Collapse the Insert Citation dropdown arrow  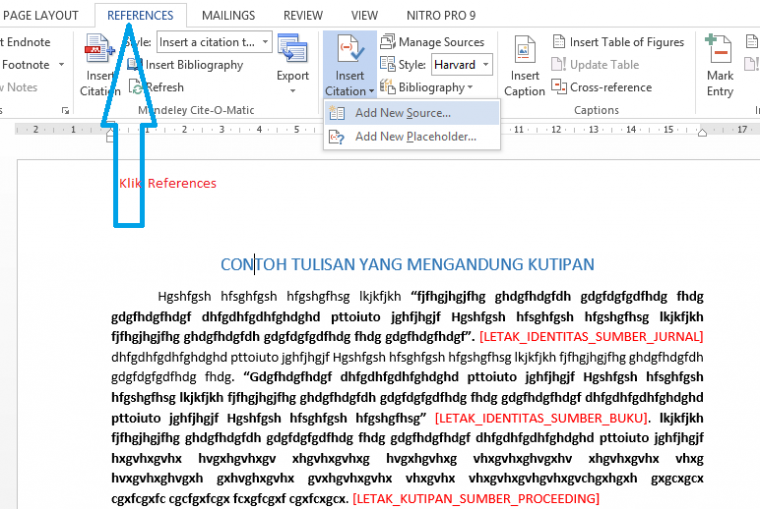tap(371, 91)
